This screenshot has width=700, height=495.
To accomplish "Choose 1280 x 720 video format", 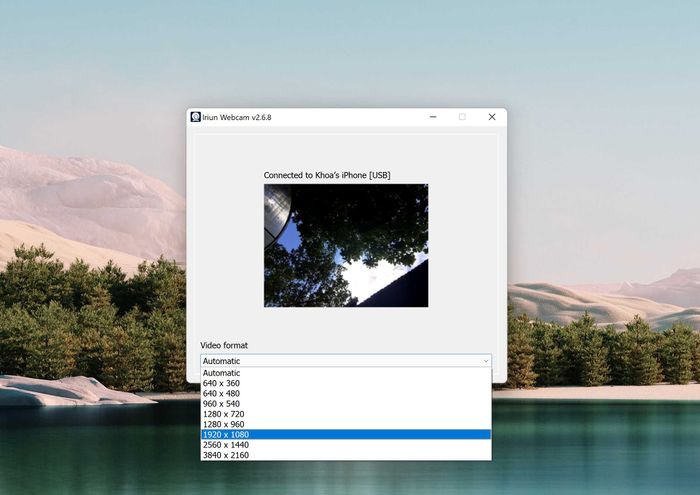I will coord(346,414).
